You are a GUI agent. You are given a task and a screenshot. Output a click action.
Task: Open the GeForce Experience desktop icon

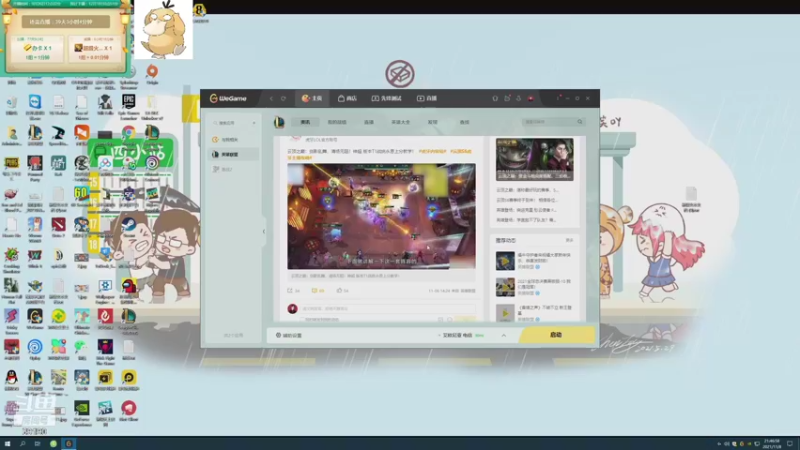82,413
